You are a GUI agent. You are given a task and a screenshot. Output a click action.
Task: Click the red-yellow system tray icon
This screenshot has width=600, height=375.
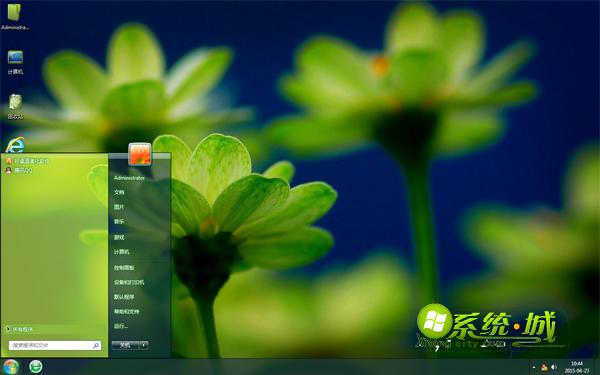click(544, 368)
